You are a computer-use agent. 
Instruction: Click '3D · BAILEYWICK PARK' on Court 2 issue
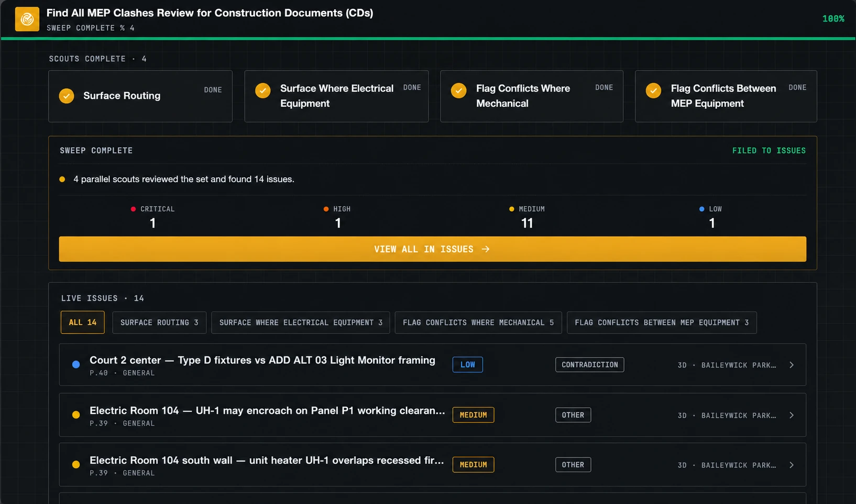pyautogui.click(x=727, y=365)
